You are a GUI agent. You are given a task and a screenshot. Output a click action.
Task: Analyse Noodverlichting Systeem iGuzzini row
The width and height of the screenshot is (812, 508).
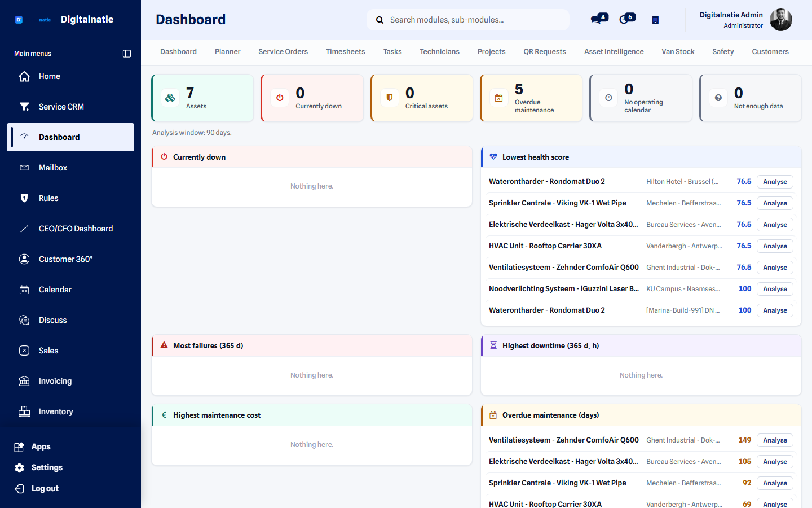click(x=775, y=289)
